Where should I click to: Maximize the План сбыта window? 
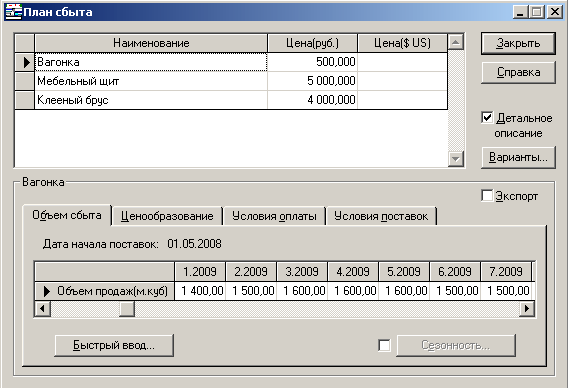coord(537,12)
